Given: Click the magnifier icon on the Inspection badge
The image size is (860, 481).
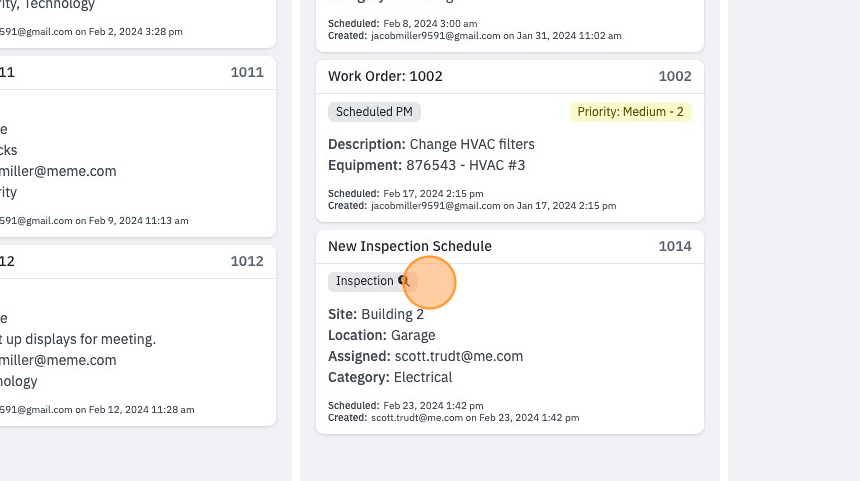Looking at the screenshot, I should (x=404, y=281).
